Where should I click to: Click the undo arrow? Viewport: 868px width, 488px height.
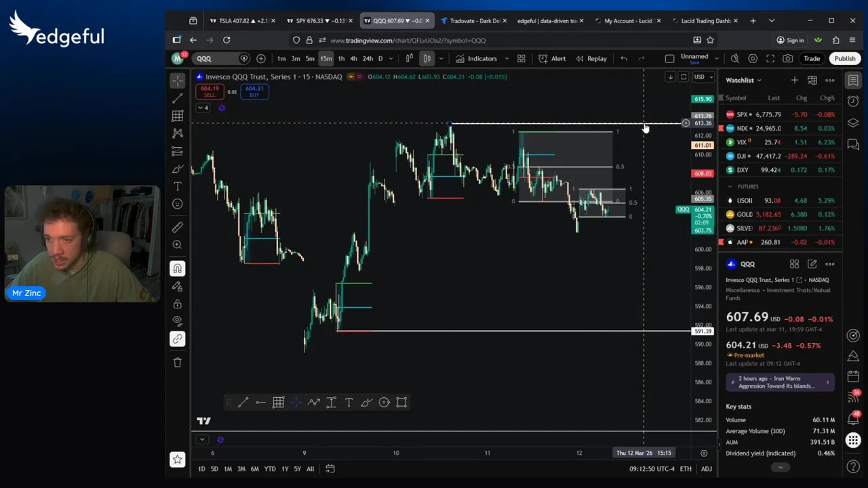[624, 59]
